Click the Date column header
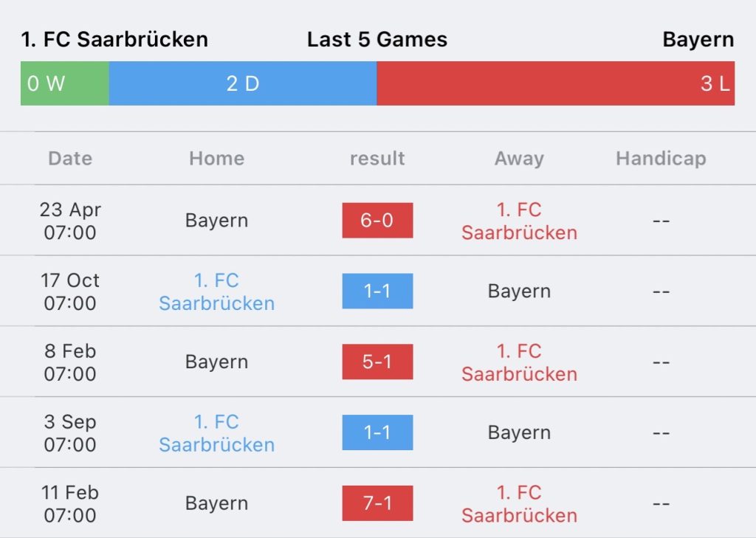 pos(70,158)
